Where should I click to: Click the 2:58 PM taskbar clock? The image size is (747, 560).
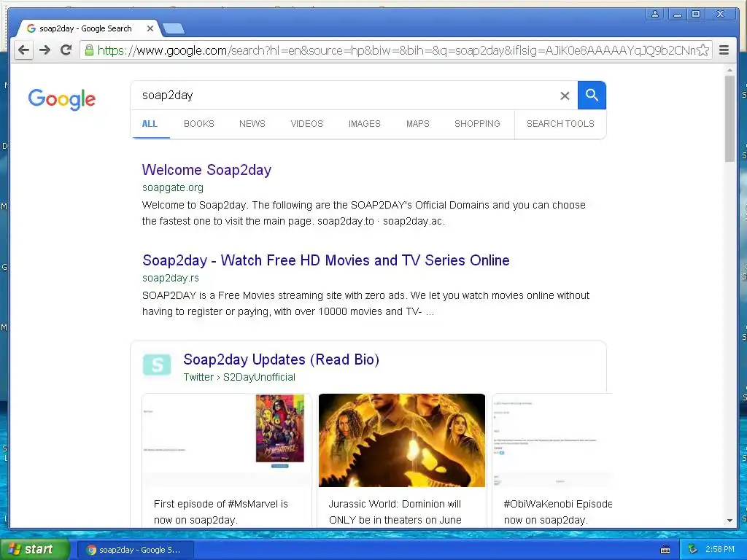pyautogui.click(x=720, y=550)
